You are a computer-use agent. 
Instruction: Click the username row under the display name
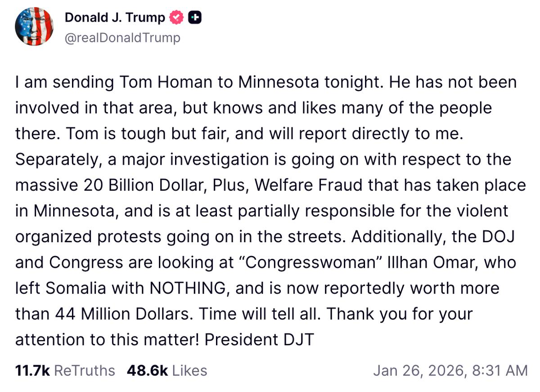click(122, 38)
